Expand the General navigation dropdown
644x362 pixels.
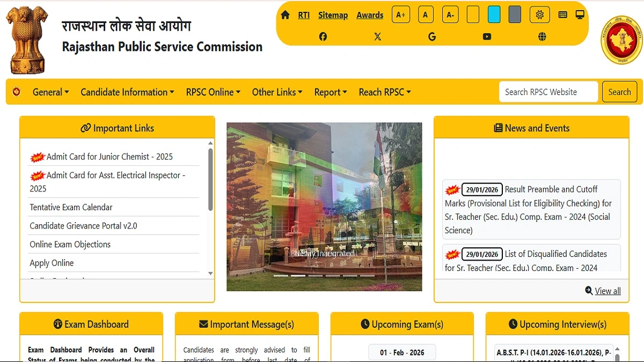(50, 92)
